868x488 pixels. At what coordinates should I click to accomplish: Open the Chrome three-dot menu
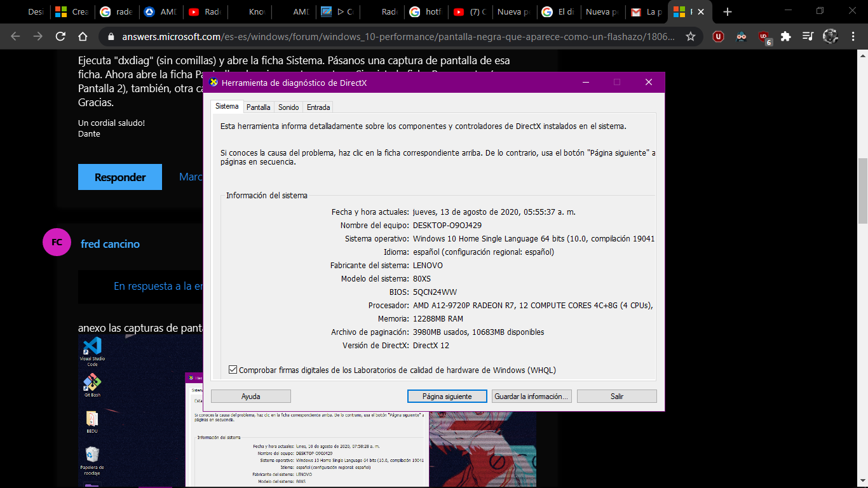(x=853, y=37)
